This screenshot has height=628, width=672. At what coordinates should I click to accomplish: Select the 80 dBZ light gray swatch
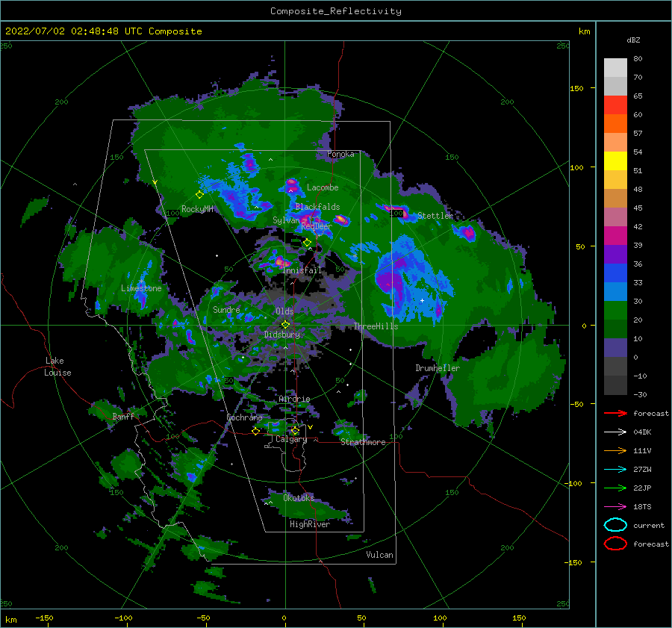[x=615, y=67]
